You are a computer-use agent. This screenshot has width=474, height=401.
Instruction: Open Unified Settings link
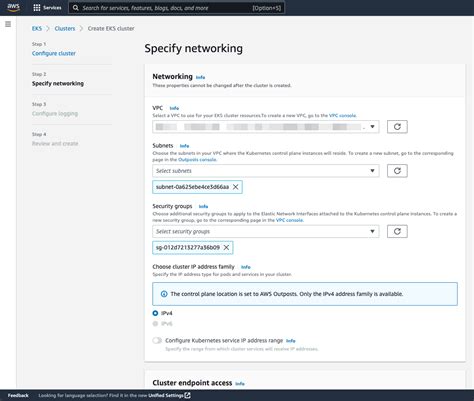tap(166, 395)
